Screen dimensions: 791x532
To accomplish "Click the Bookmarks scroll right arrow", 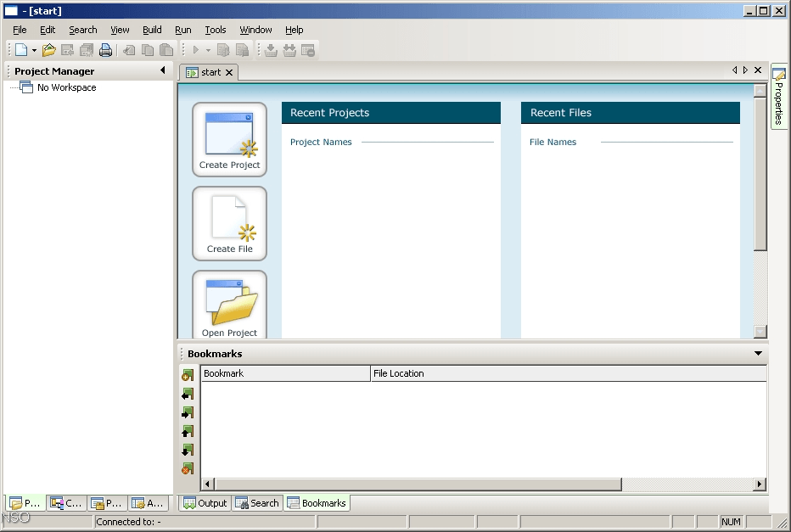I will pos(760,484).
